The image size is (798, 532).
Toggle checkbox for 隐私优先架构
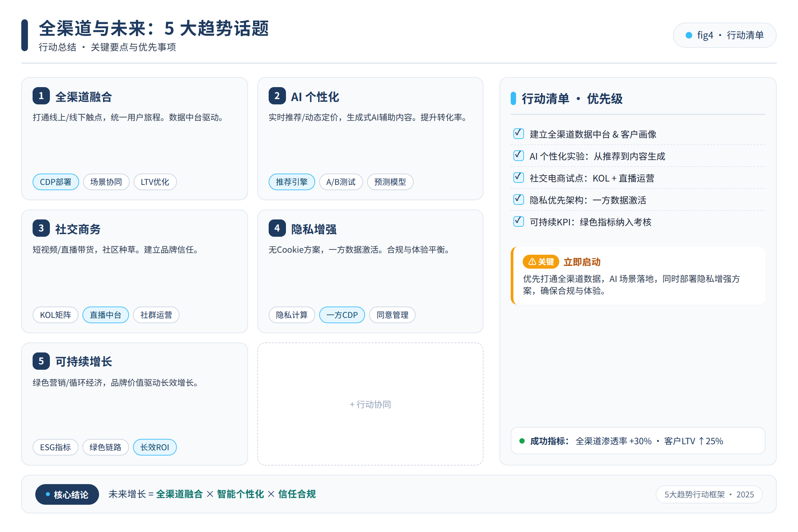point(518,199)
